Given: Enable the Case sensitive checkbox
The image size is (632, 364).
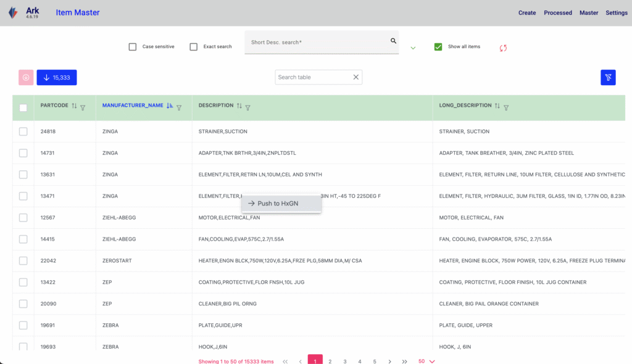Looking at the screenshot, I should [133, 47].
